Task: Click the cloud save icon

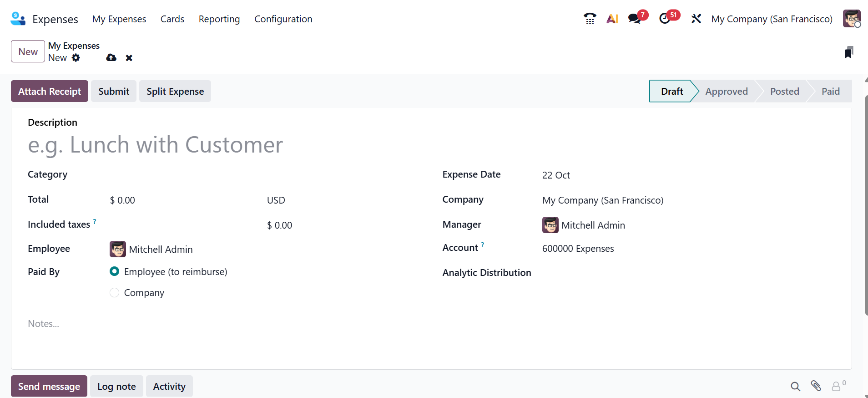Action: (111, 58)
